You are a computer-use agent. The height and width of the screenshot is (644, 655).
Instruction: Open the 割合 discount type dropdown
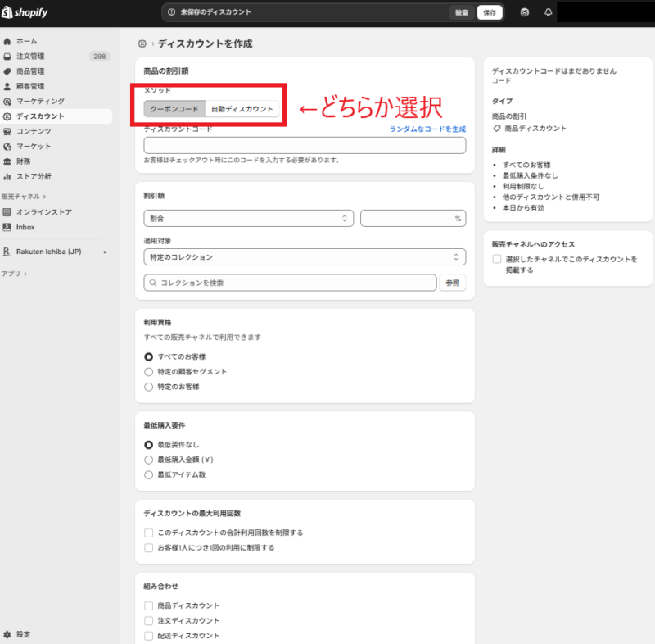point(248,219)
